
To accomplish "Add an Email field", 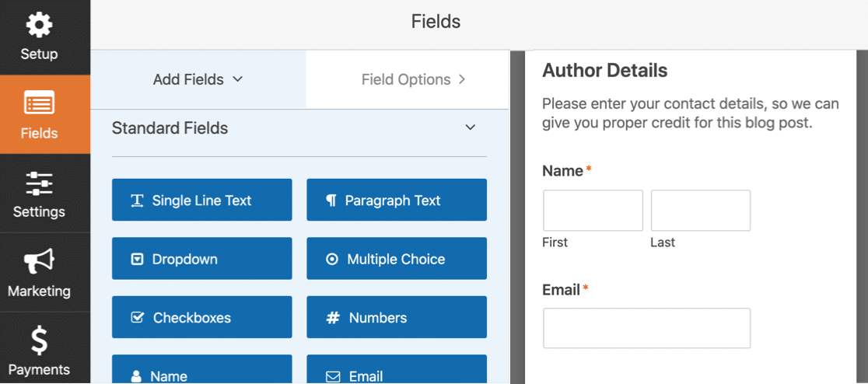I will point(397,372).
